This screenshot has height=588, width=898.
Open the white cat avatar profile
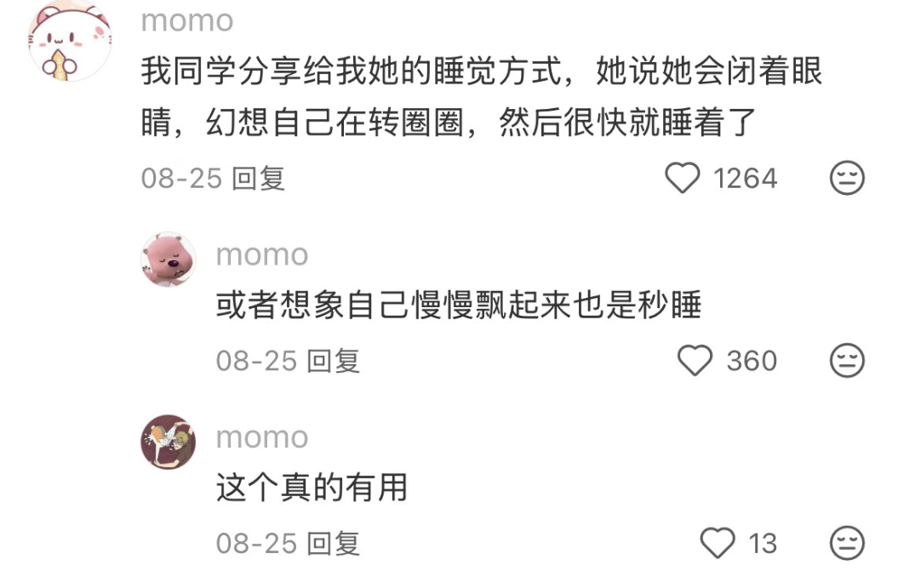pos(69,40)
